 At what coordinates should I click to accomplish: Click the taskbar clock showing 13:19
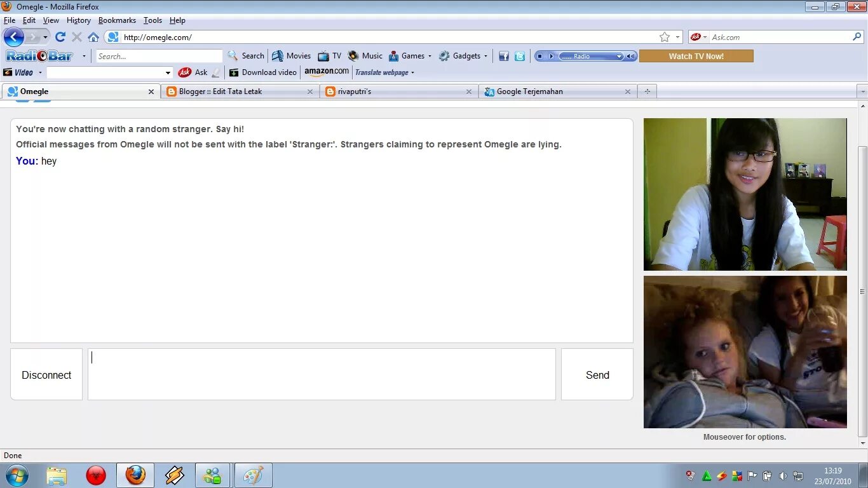pos(833,475)
